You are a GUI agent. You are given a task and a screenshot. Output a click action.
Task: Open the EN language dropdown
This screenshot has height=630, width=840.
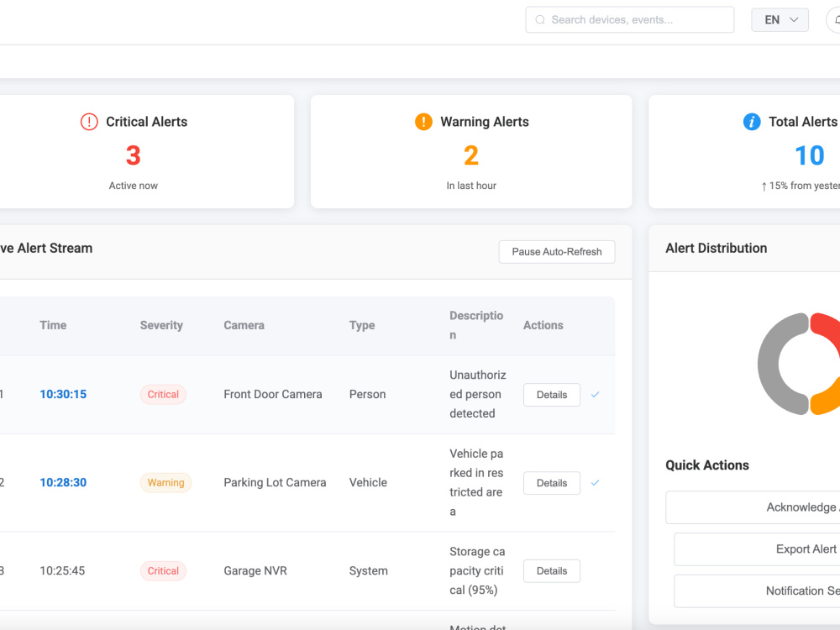coord(780,20)
